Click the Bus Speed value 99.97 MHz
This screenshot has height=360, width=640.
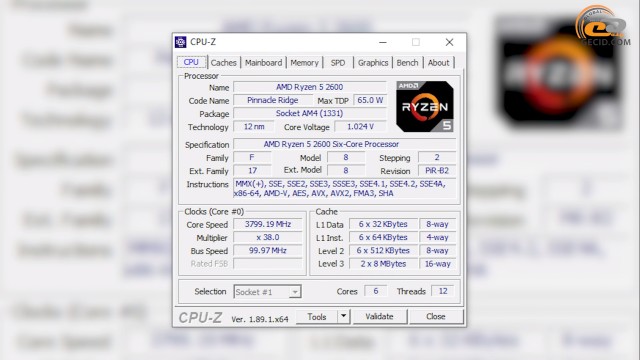[x=268, y=250]
